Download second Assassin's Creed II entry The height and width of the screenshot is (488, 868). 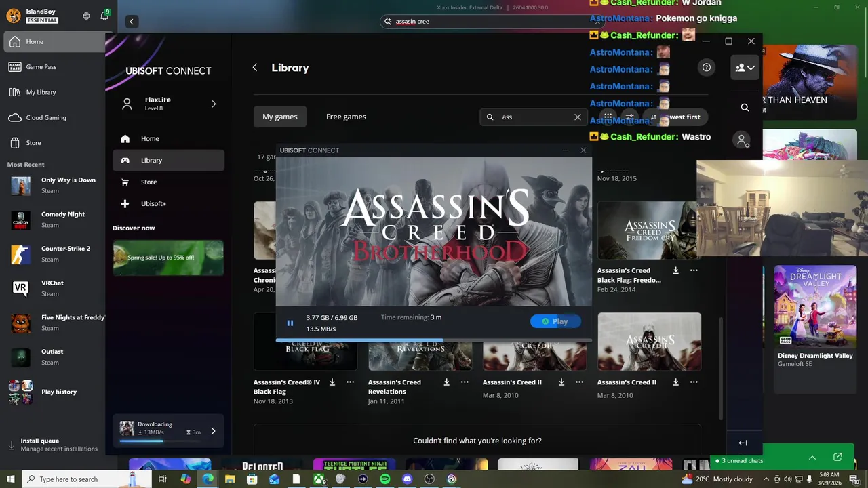[x=675, y=382]
